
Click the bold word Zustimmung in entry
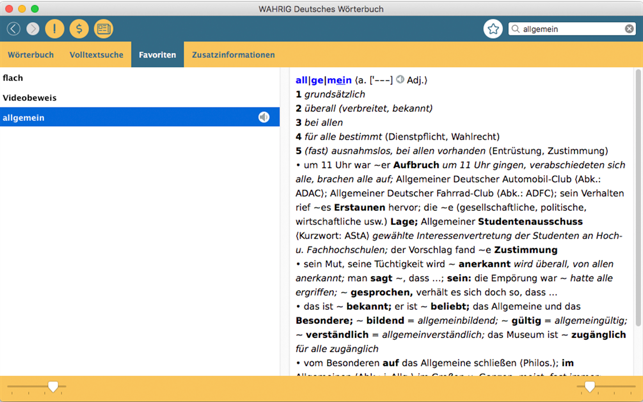(526, 250)
